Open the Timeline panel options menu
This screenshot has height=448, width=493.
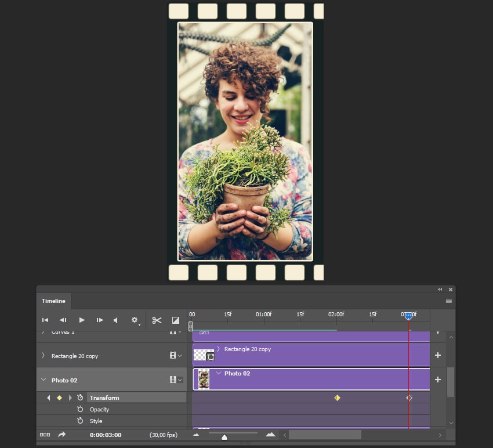[x=448, y=301]
